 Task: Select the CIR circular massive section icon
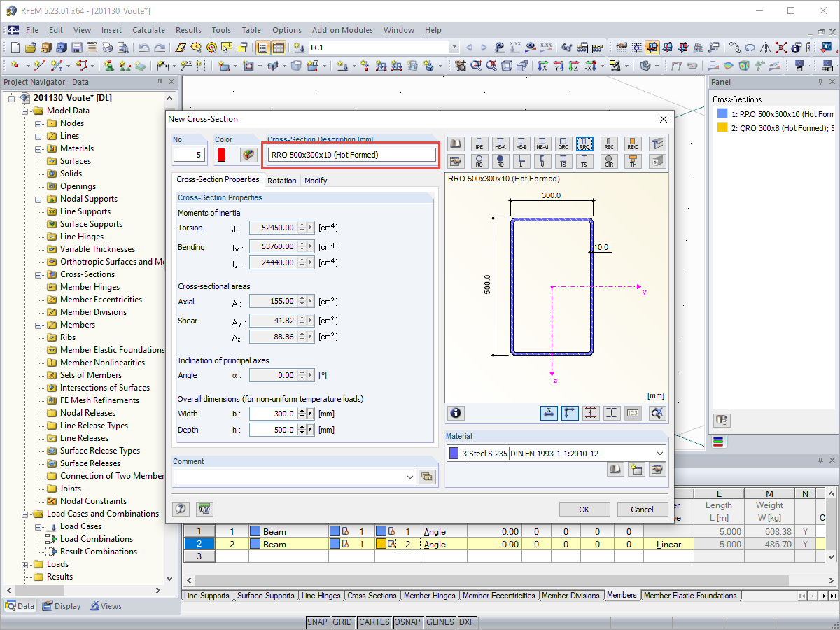pos(609,161)
